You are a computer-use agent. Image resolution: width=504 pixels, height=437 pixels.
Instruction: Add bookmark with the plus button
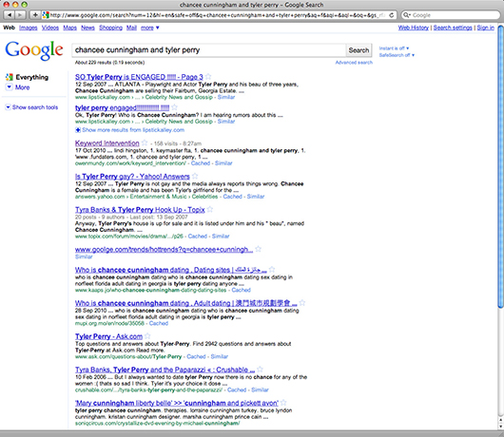coord(35,15)
